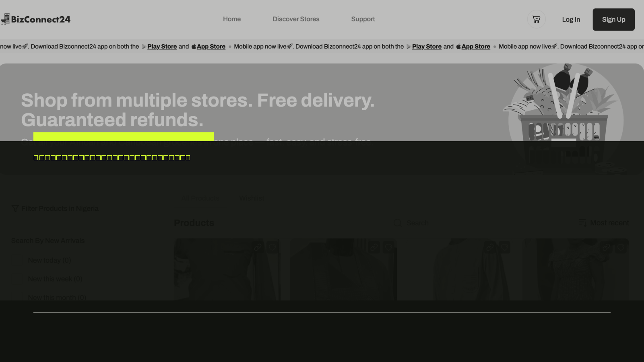The width and height of the screenshot is (644, 362).
Task: Click the BizConnect24 logo
Action: pyautogui.click(x=35, y=19)
